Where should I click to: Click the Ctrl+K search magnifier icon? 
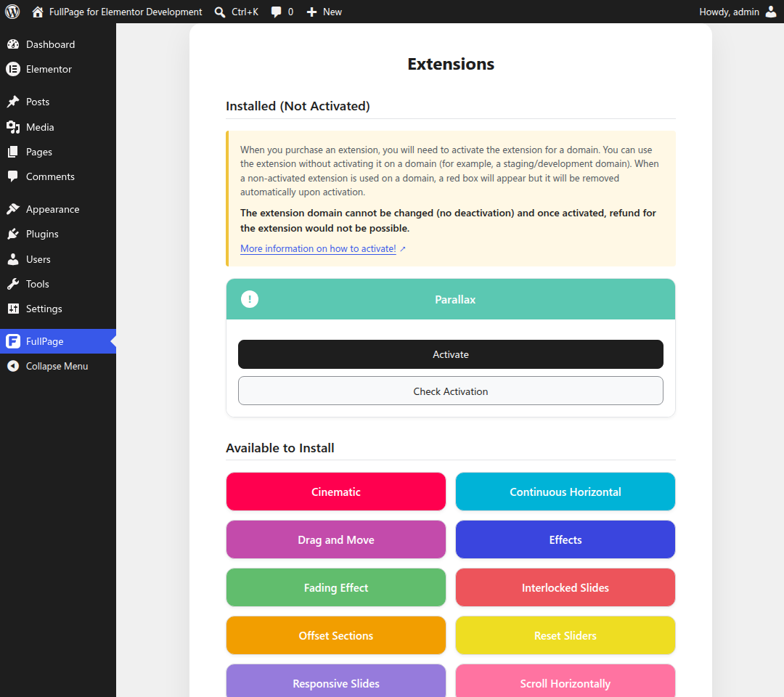tap(219, 12)
